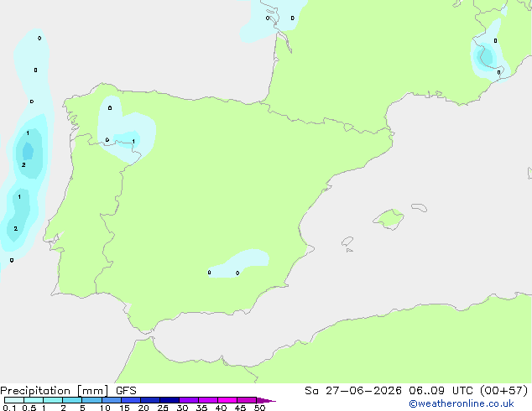Click Ibiza island outline on the map
532x411 pixels.
(347, 242)
